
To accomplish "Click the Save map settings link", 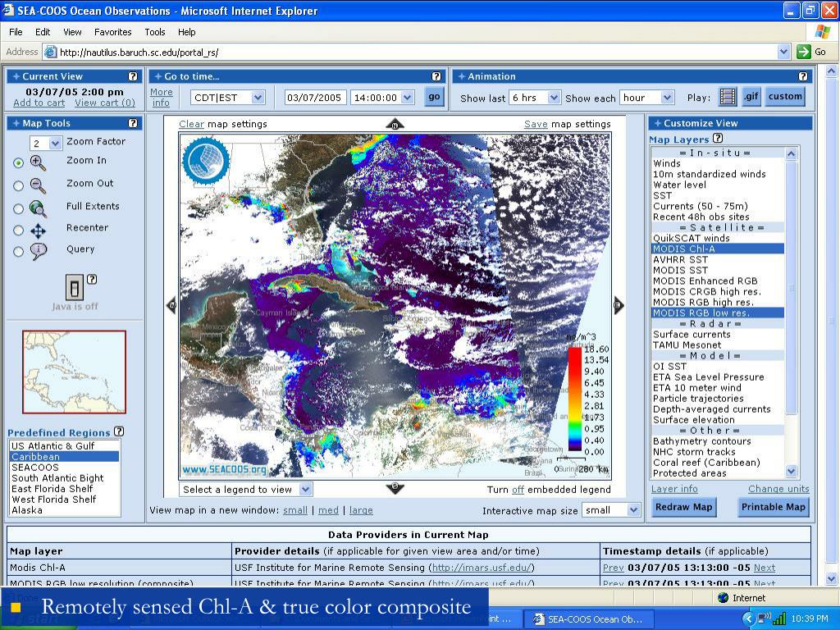I will (x=536, y=124).
